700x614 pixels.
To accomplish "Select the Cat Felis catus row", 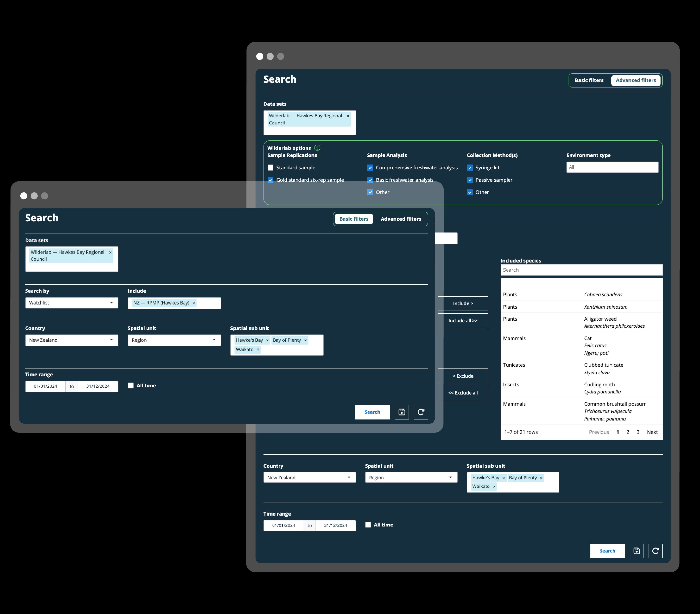I will click(x=582, y=346).
